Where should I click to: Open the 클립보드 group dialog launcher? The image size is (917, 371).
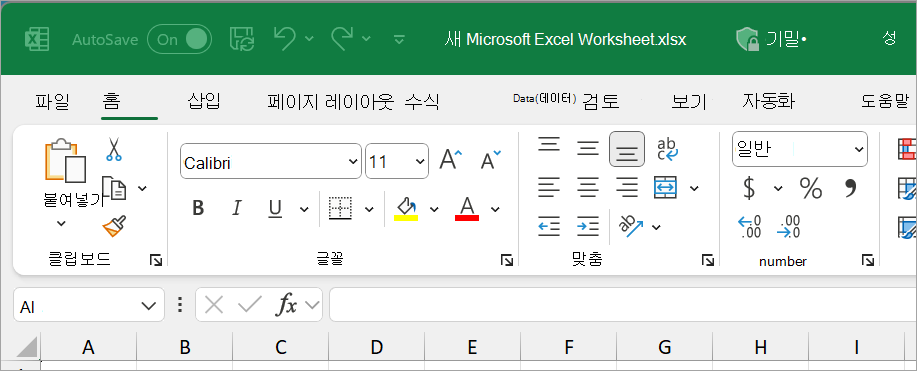point(156,260)
